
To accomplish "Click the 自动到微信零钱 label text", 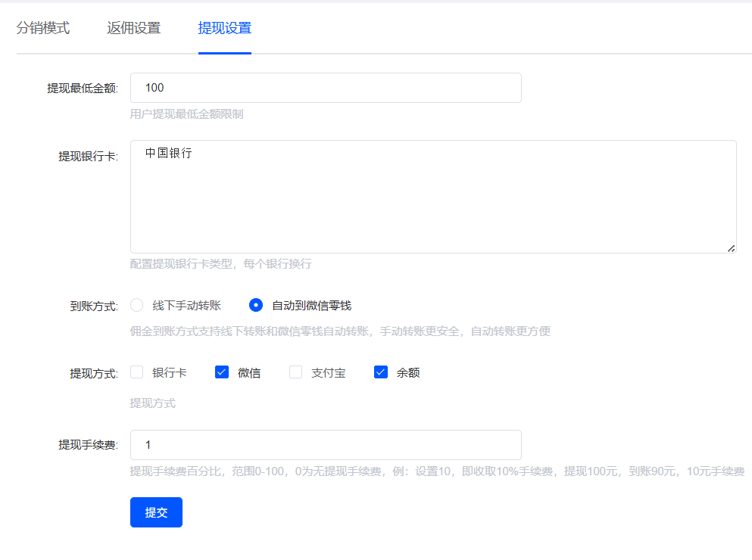I will 313,305.
